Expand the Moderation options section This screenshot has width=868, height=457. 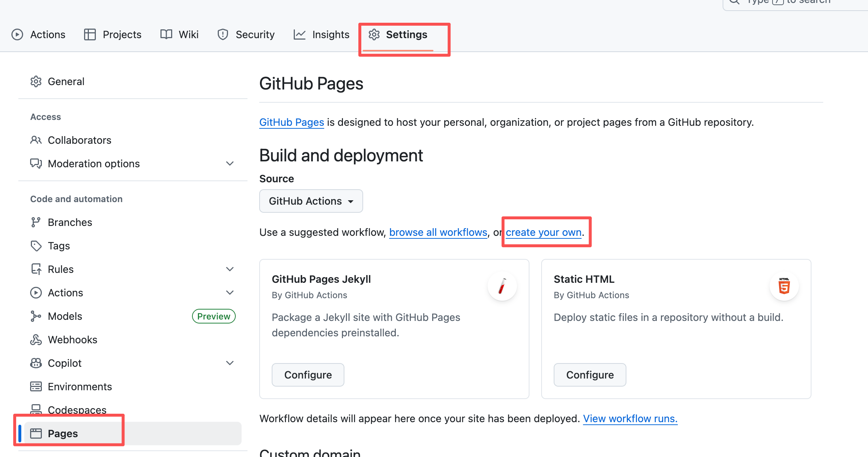click(x=230, y=164)
